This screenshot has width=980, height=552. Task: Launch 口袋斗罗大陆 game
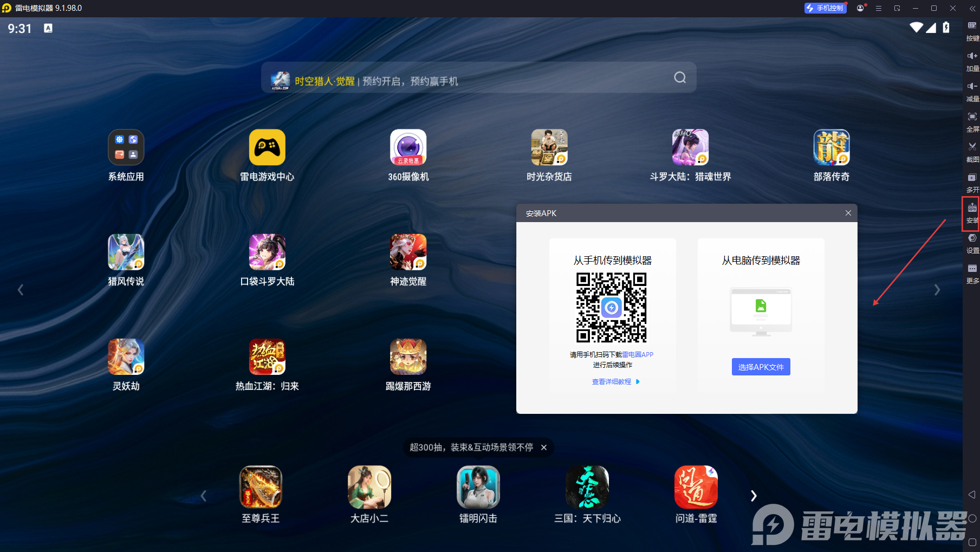coord(267,252)
